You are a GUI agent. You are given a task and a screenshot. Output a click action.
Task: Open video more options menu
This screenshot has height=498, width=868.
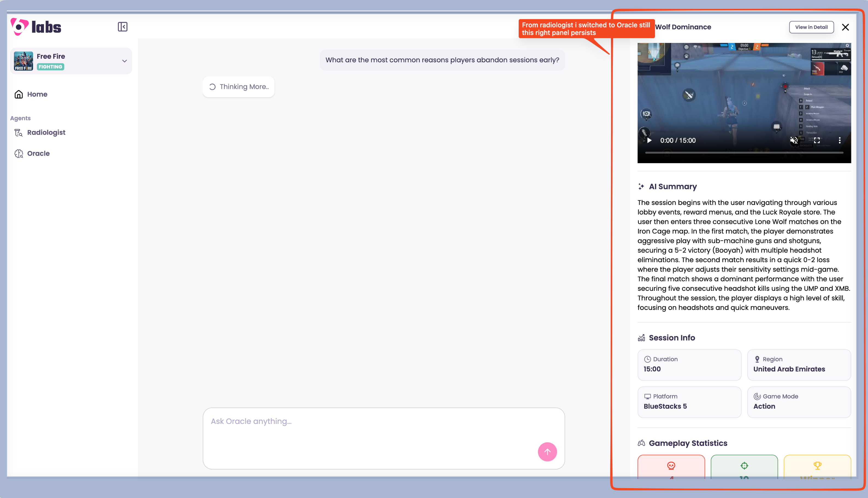click(x=839, y=140)
